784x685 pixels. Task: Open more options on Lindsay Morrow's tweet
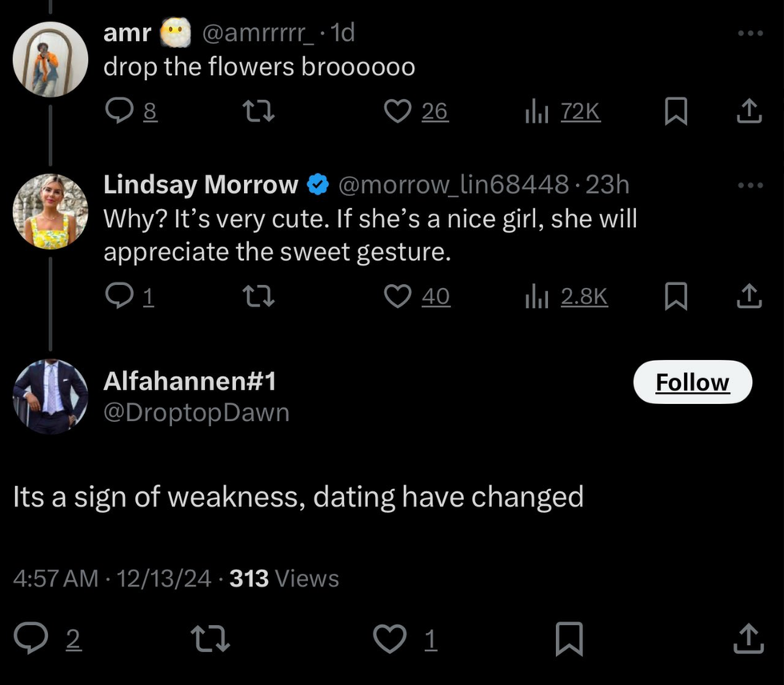pos(750,186)
